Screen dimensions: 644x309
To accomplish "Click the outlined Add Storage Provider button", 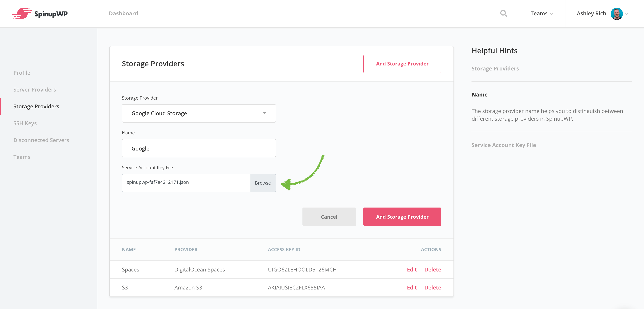I will pyautogui.click(x=402, y=64).
